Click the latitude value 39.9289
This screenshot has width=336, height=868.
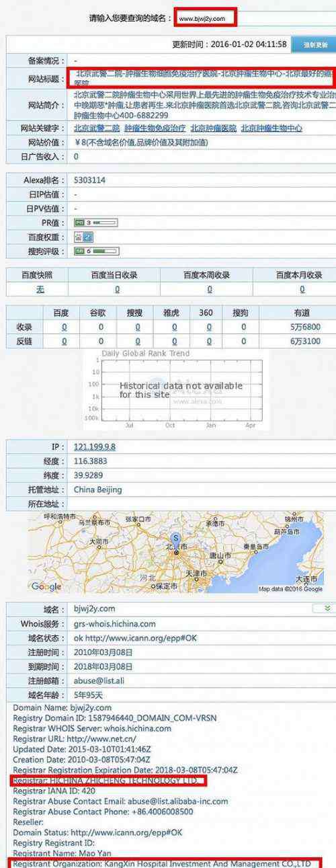point(88,475)
